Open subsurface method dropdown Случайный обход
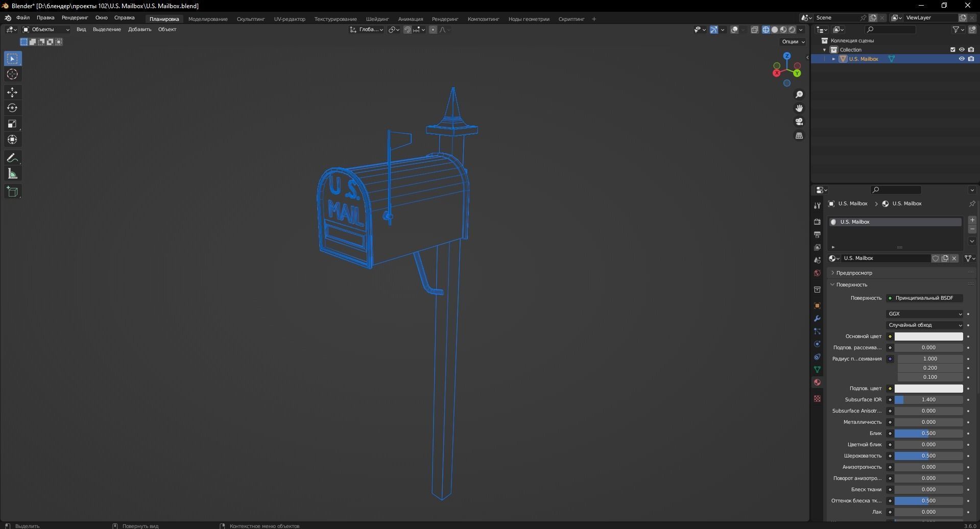 925,325
